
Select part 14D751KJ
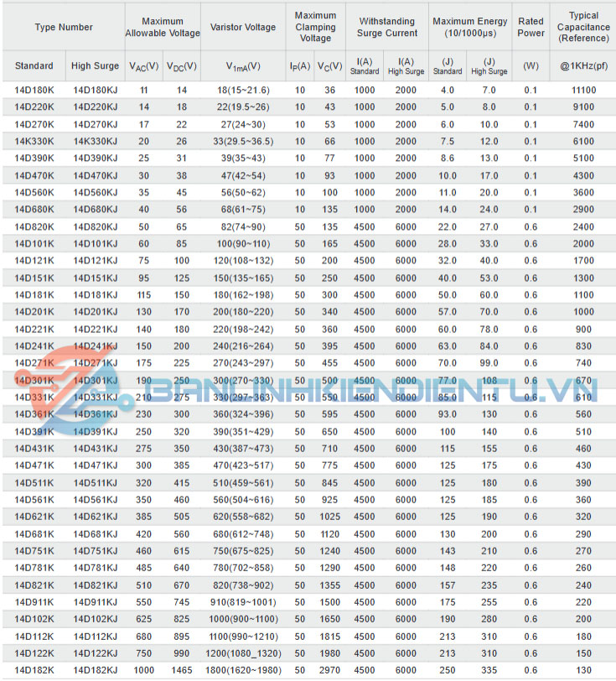[96, 551]
